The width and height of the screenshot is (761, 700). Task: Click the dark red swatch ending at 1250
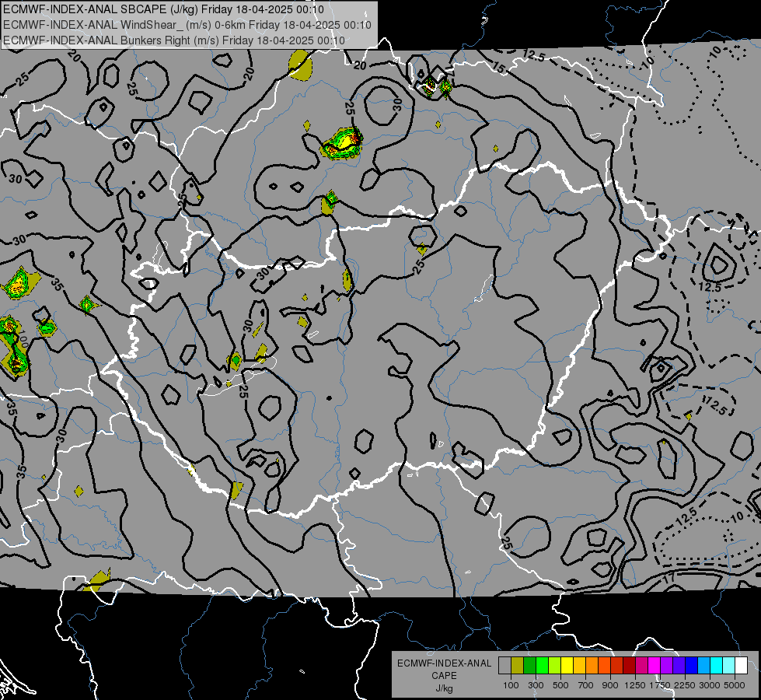click(x=630, y=666)
